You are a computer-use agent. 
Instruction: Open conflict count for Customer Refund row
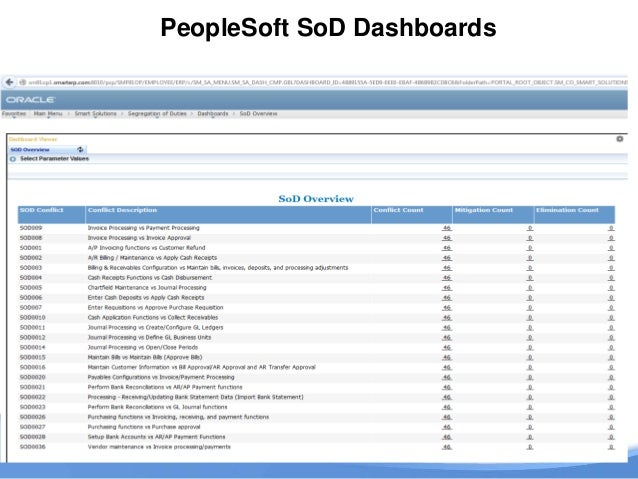[447, 248]
